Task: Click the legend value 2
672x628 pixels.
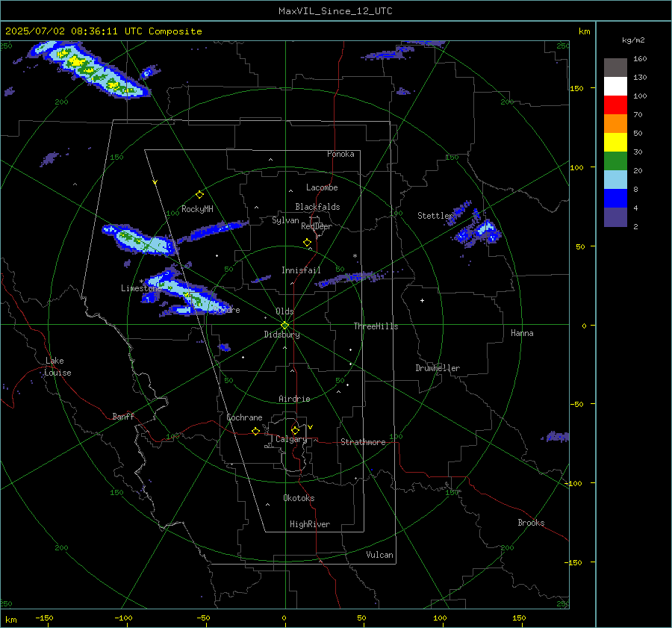Action: tap(635, 226)
